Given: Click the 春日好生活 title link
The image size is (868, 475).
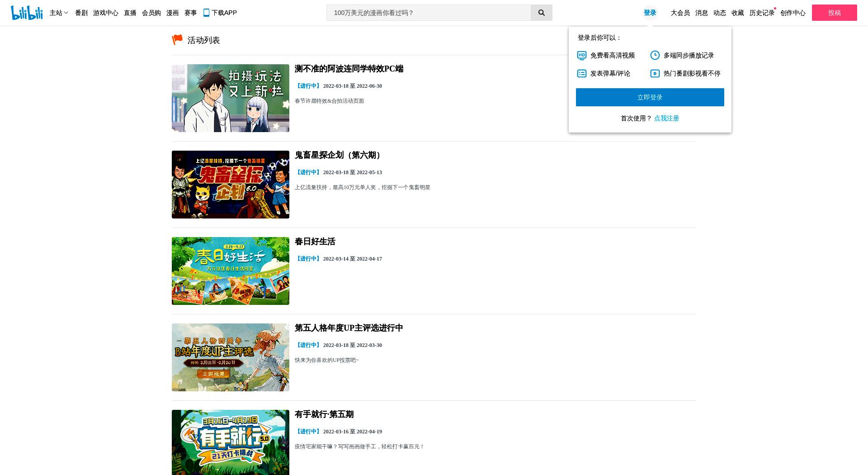Looking at the screenshot, I should (315, 242).
